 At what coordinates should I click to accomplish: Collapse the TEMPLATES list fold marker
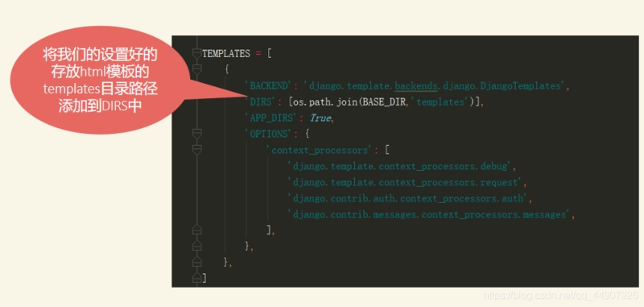coord(197,53)
